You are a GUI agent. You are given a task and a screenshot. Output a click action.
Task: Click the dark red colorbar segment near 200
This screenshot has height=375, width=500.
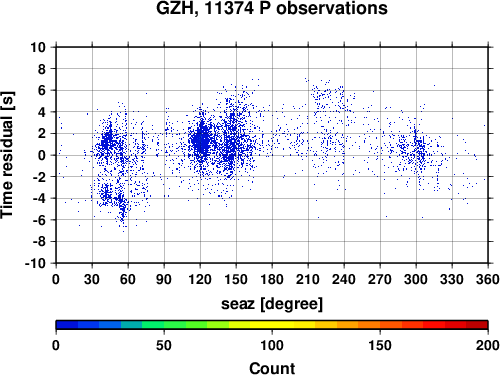click(477, 325)
